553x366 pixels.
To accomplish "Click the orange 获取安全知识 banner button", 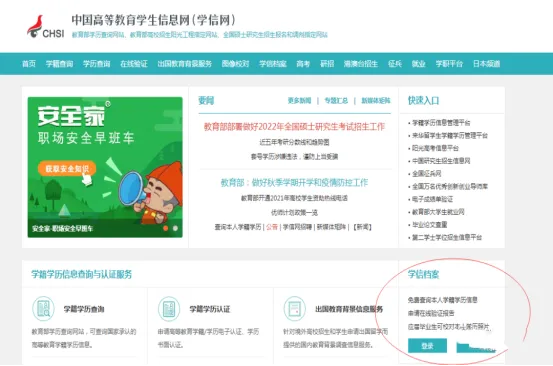I will pos(67,169).
